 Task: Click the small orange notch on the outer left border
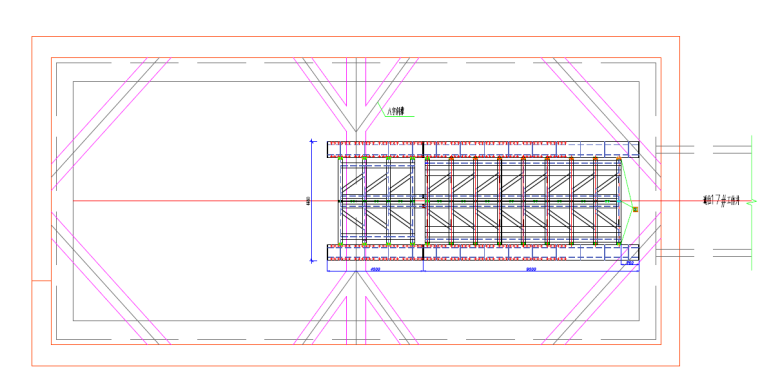pos(41,281)
